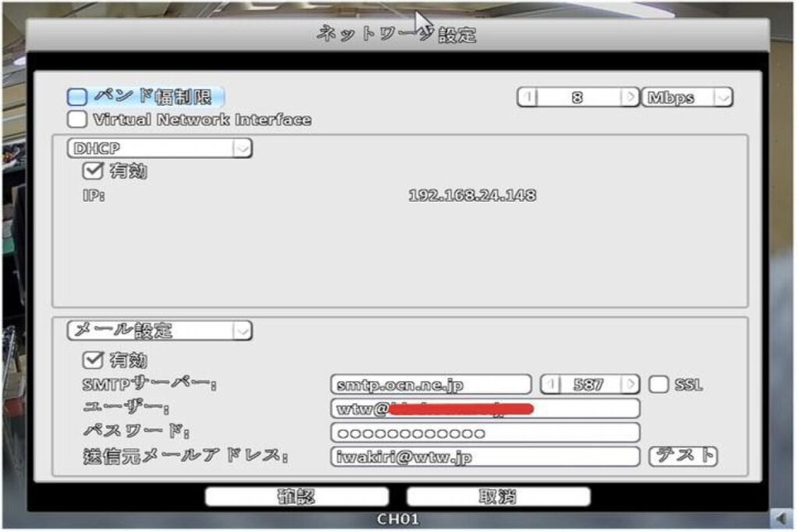Uncheck 有効 under DHCP

pos(90,171)
